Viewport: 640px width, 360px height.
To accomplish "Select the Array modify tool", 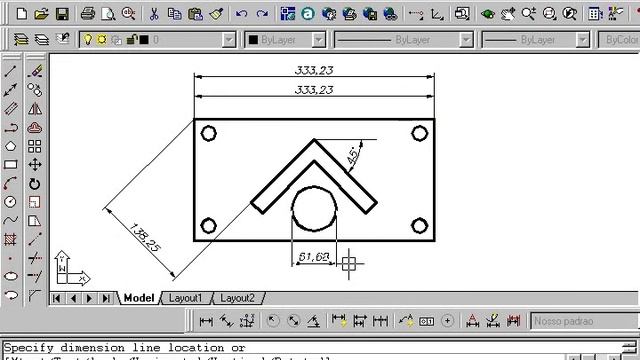I will point(35,146).
